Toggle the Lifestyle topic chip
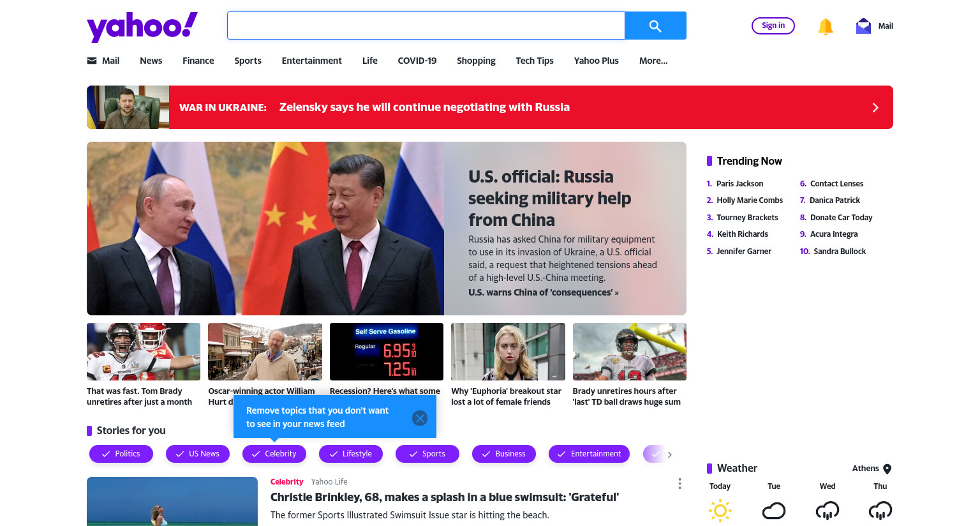Screen dimensions: 980x526 pos(351,454)
